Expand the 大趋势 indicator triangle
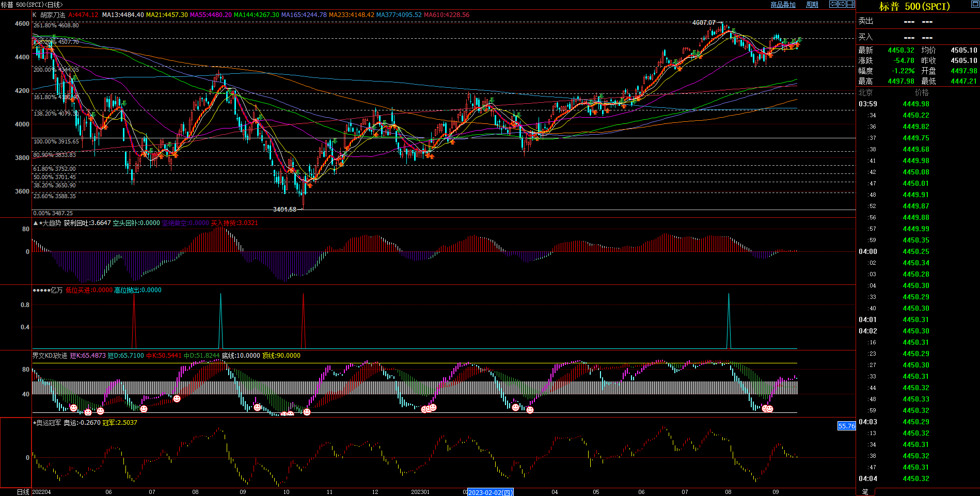 point(35,223)
